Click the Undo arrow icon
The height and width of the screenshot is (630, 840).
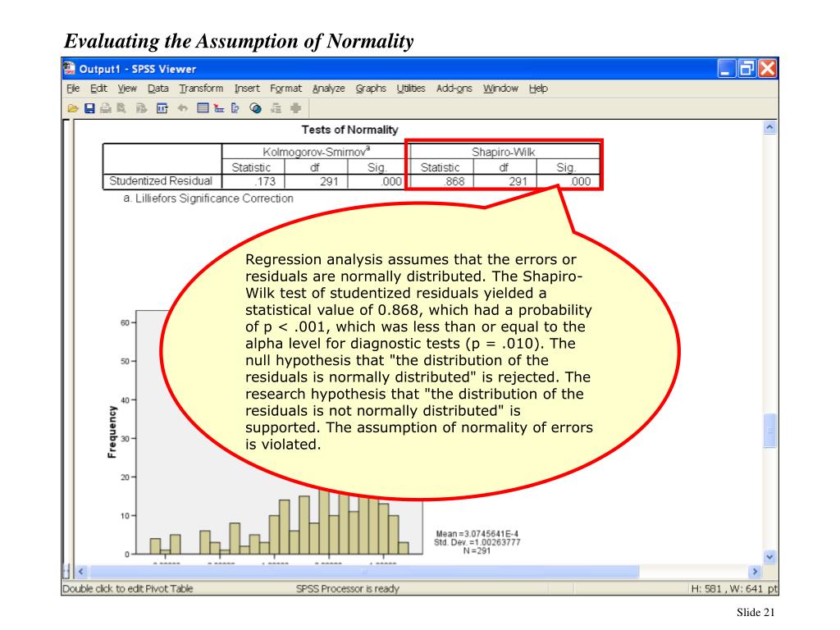183,109
